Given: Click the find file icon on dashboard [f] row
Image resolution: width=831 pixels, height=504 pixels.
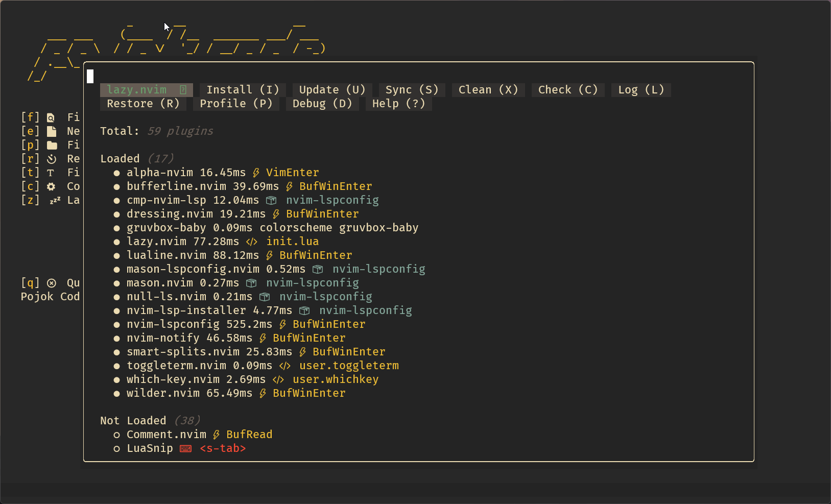Looking at the screenshot, I should [51, 118].
